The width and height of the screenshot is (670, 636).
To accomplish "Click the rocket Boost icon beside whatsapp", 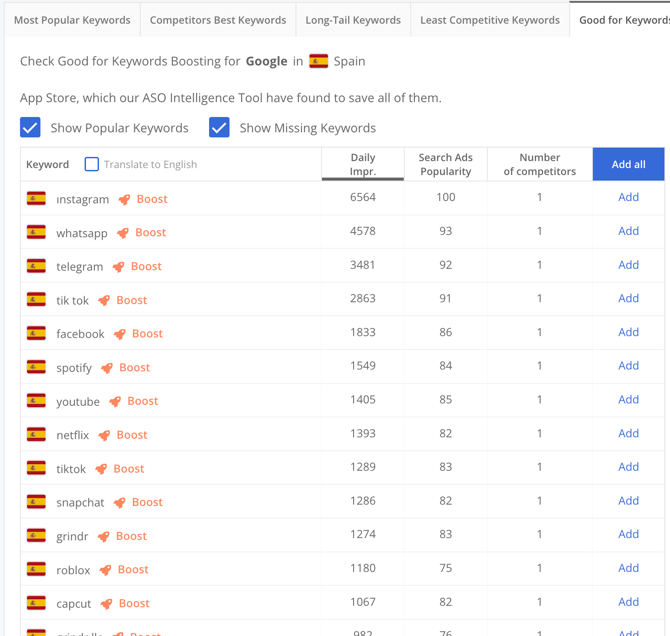I will point(123,233).
